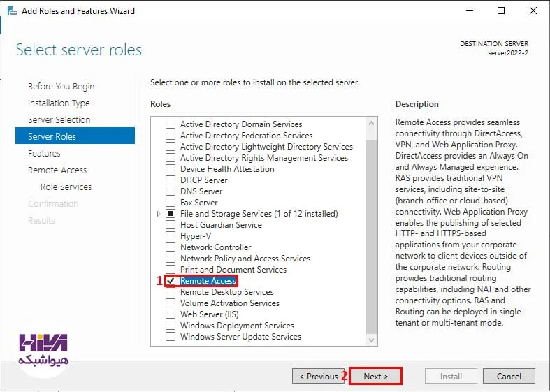Tick Print and Document Services checkbox
This screenshot has height=392, width=550.
[x=171, y=270]
